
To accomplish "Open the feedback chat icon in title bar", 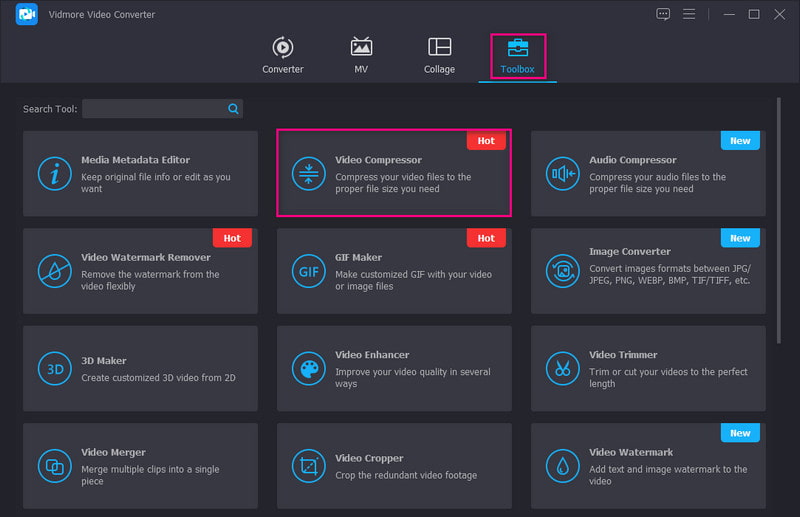I will point(663,14).
